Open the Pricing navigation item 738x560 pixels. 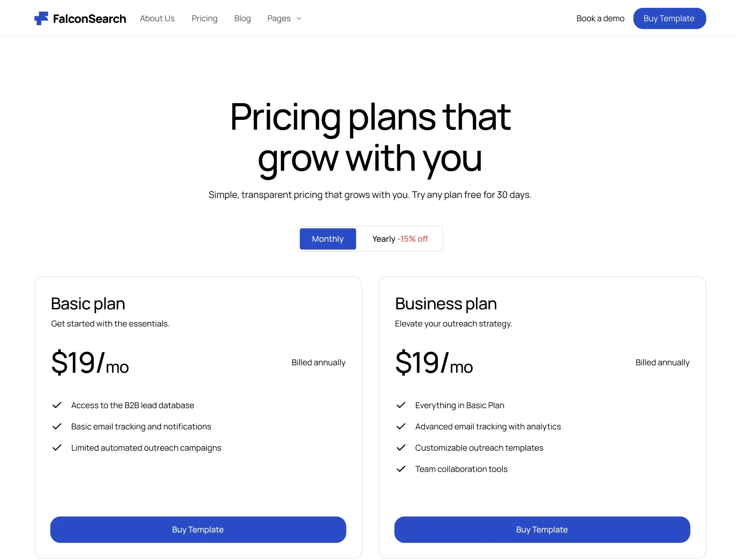[204, 18]
